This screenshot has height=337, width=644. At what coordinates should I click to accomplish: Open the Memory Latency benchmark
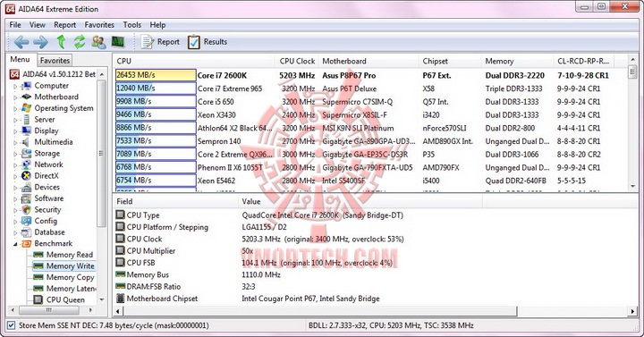(71, 289)
